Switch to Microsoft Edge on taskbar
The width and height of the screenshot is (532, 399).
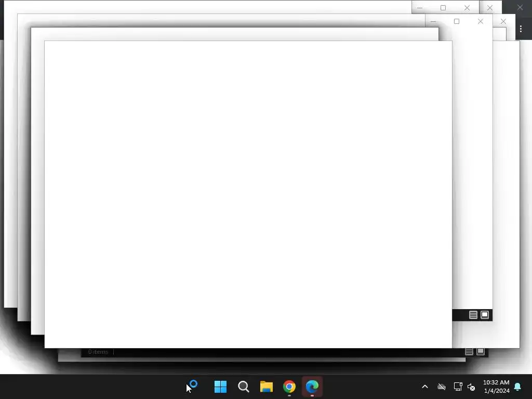click(312, 387)
